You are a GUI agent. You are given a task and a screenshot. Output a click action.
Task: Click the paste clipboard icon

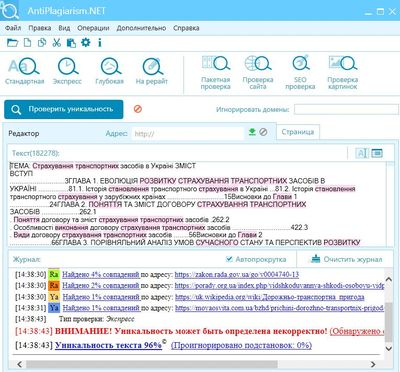coord(71,43)
